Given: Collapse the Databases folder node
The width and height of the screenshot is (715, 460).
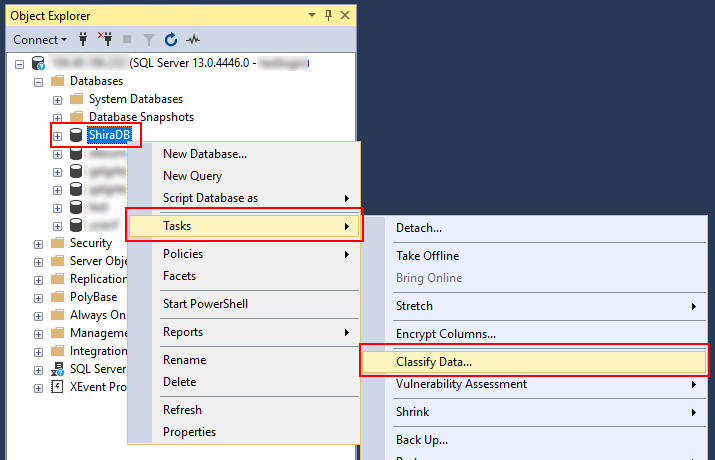Looking at the screenshot, I should pos(39,81).
